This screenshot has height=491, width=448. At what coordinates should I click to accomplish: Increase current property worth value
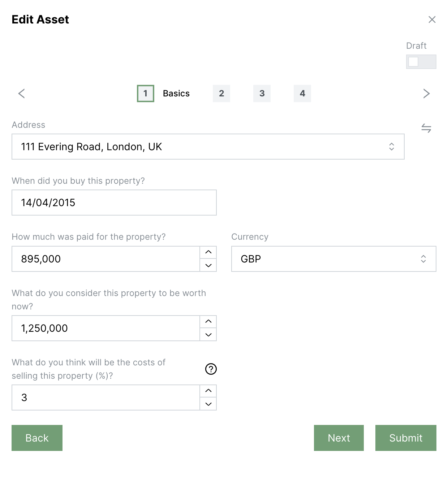[208, 321]
